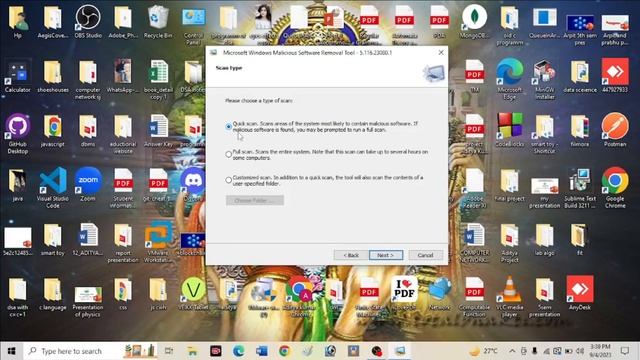Viewport: 640px width, 360px height.
Task: Open Postman desktop shortcut
Action: click(x=615, y=130)
